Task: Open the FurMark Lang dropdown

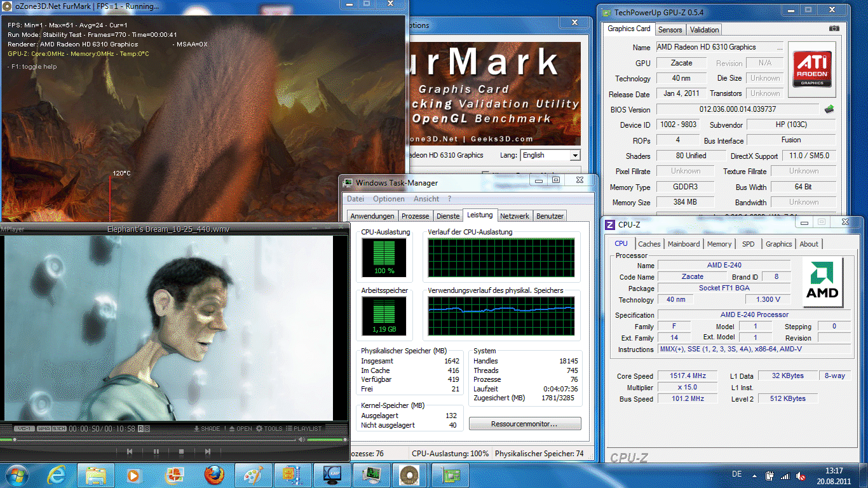Action: pos(574,155)
